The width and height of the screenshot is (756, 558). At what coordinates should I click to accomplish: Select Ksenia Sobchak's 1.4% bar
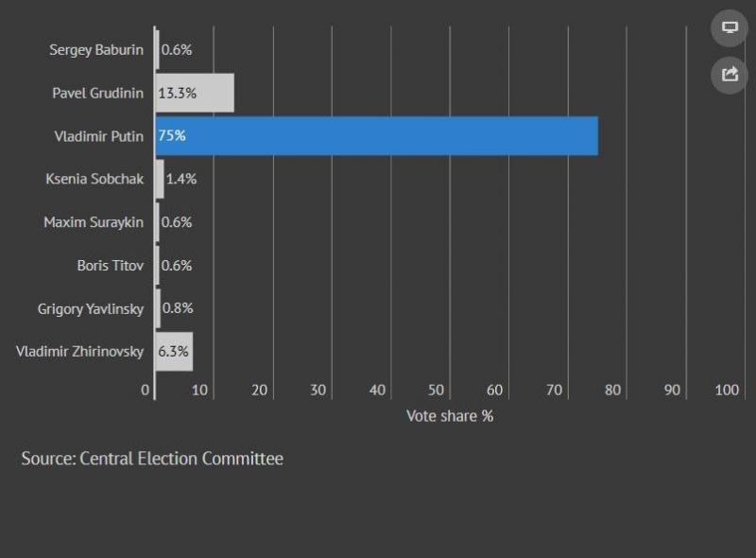(160, 179)
